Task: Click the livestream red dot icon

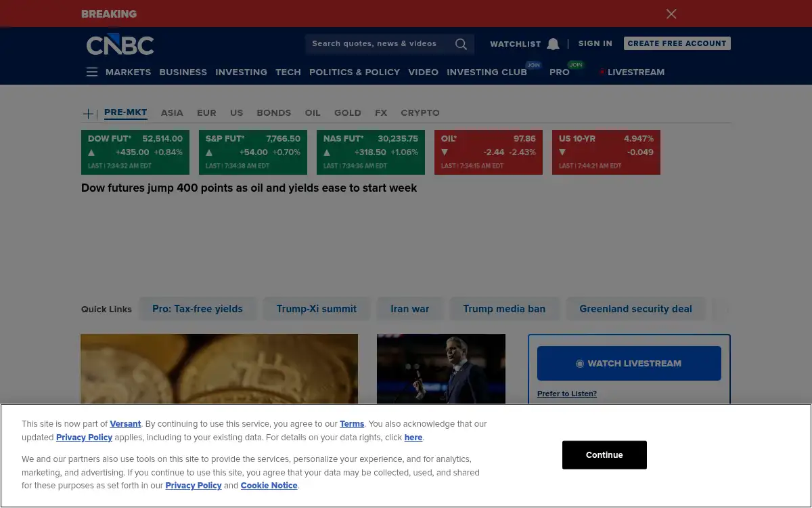Action: [x=602, y=72]
